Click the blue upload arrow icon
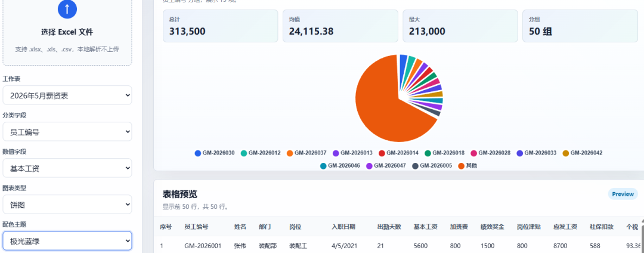Screen dimensions: 644x253 click(67, 9)
